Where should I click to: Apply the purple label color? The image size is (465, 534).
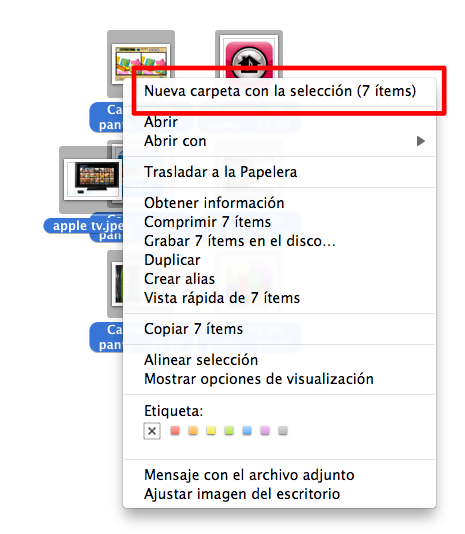pyautogui.click(x=265, y=430)
